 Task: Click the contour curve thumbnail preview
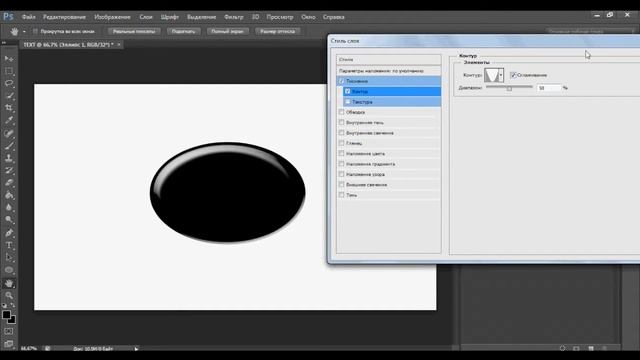(491, 75)
